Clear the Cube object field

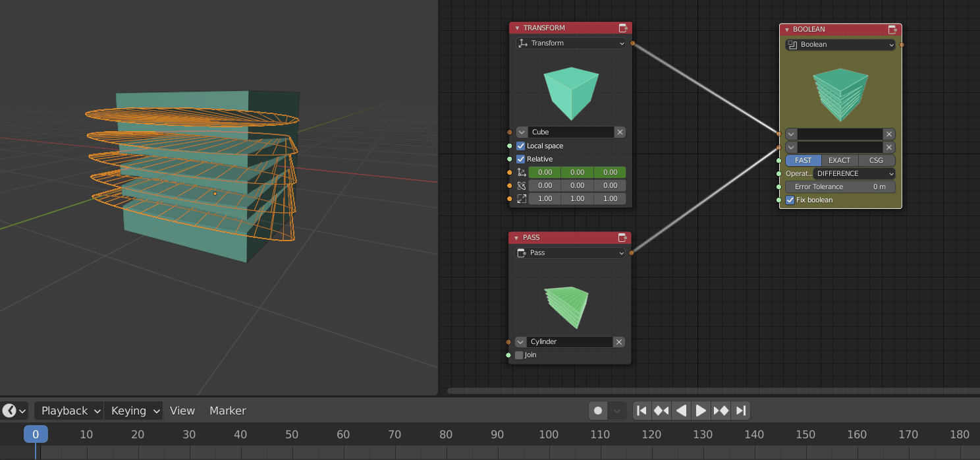[x=620, y=132]
